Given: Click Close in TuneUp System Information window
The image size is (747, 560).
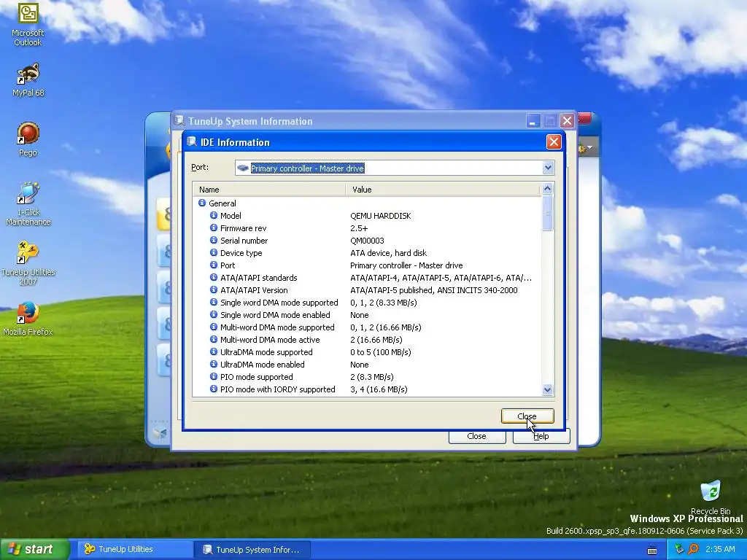Looking at the screenshot, I should (477, 436).
